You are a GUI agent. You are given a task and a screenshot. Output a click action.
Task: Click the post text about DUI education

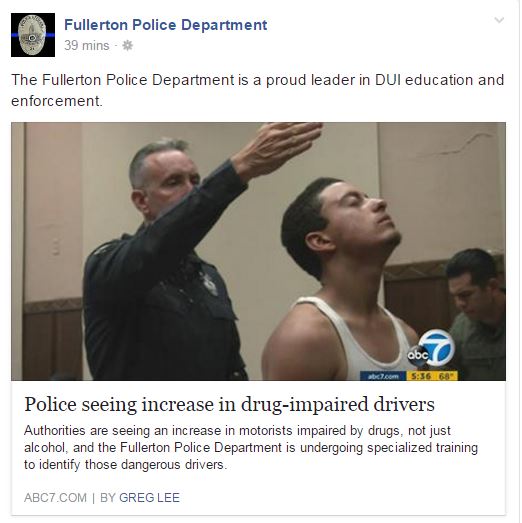(x=257, y=90)
